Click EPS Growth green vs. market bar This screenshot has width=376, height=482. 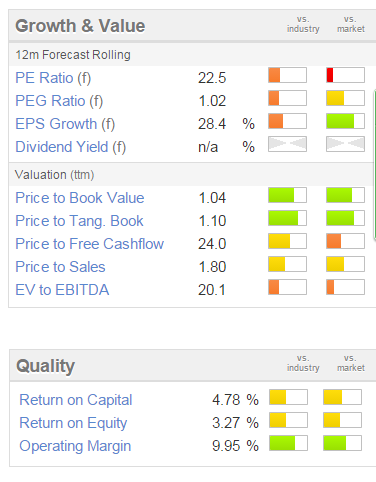[345, 121]
